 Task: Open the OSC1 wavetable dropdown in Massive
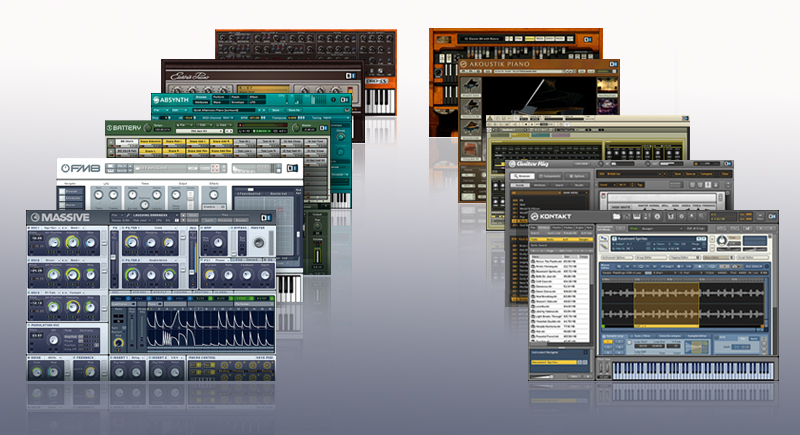tap(52, 228)
